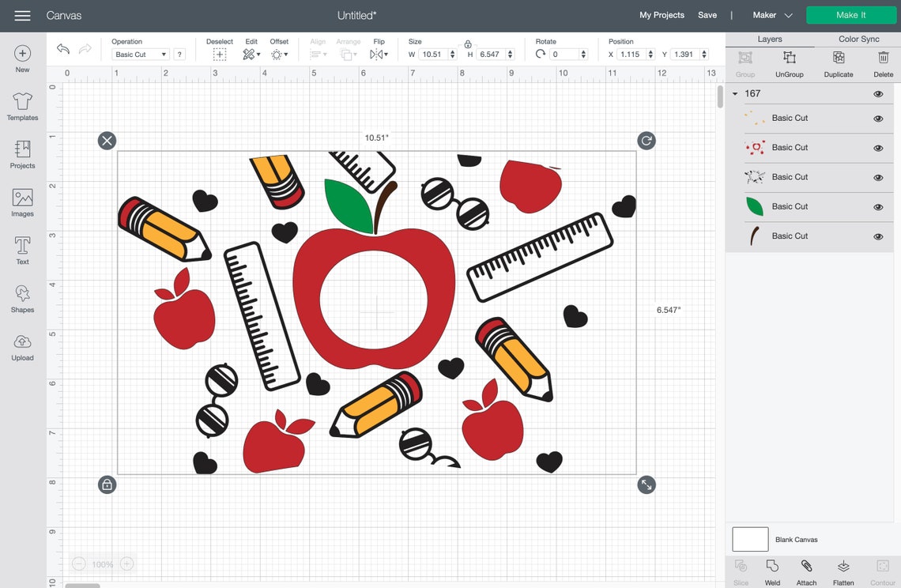Select the green leaf layer thumbnail
Viewport: 901px width, 588px height.
755,206
